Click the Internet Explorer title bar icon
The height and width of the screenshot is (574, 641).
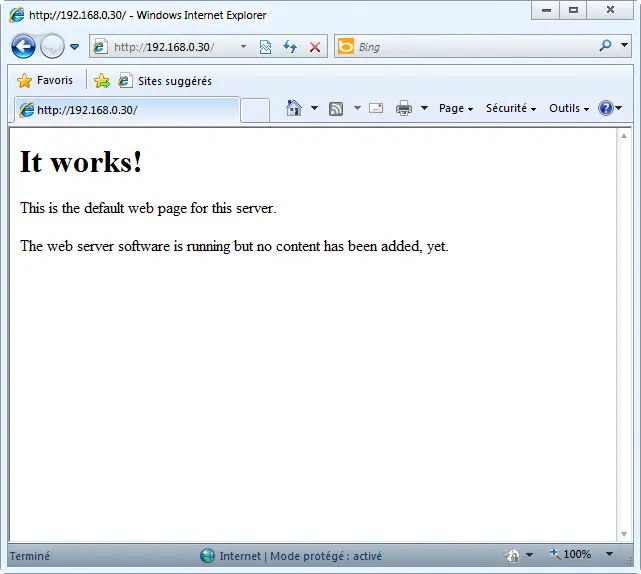[x=17, y=15]
